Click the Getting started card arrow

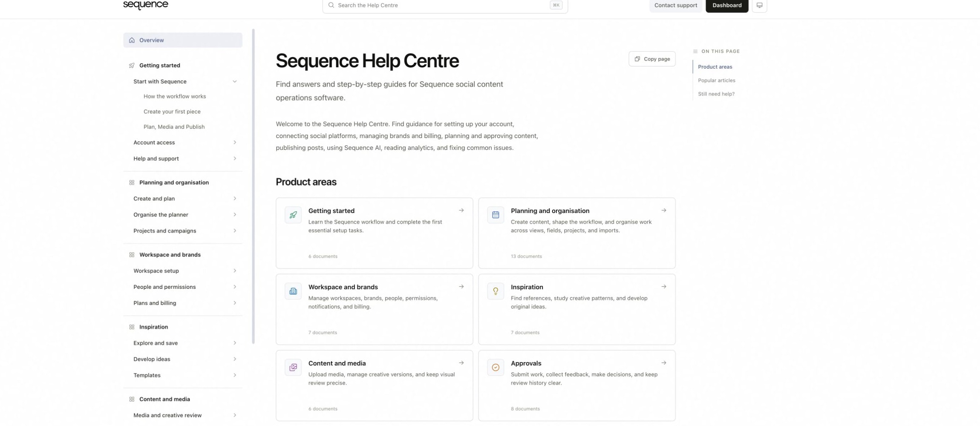point(461,210)
